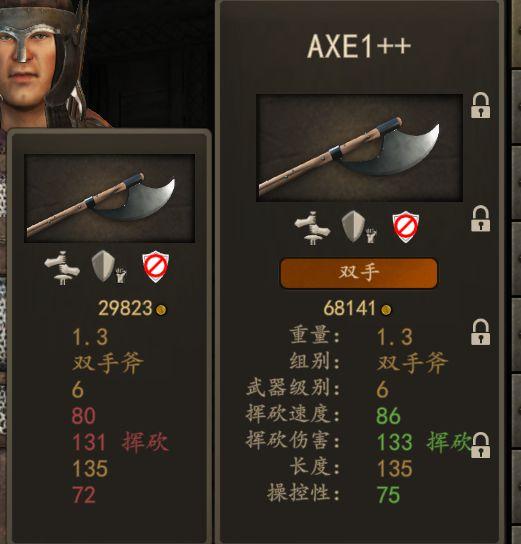Toggle the lock icon beside the 挥砍伤害 row
The image size is (521, 544).
(480, 445)
